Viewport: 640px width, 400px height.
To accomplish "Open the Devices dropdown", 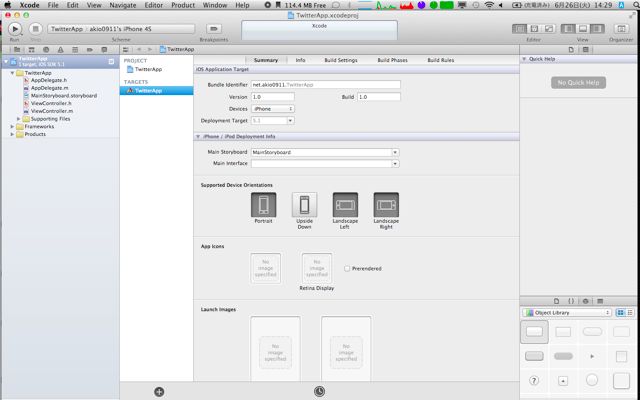I will click(x=273, y=109).
